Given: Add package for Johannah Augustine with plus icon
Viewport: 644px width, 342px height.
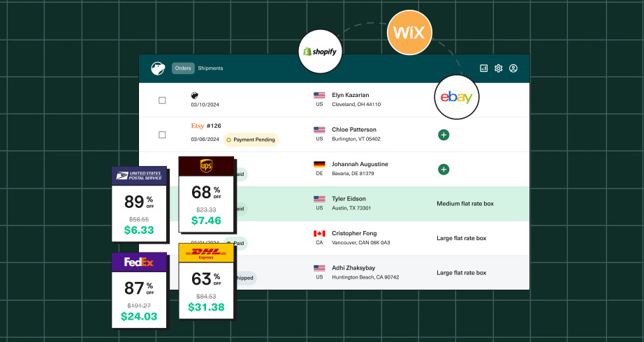Looking at the screenshot, I should click(444, 169).
